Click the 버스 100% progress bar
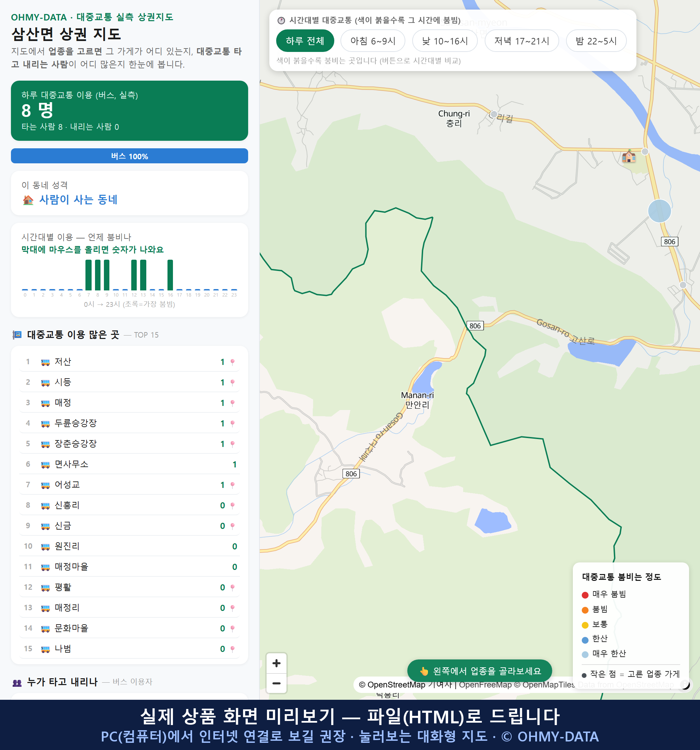This screenshot has width=700, height=750. [x=130, y=156]
